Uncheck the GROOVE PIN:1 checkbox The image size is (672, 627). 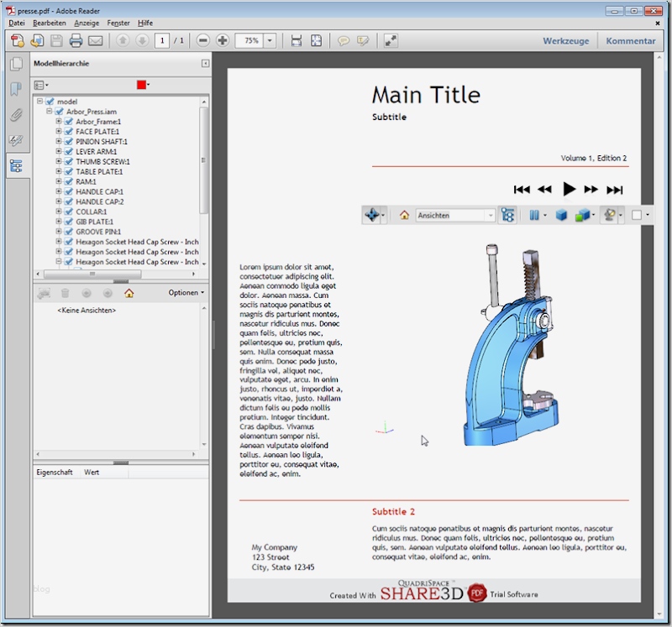click(69, 232)
